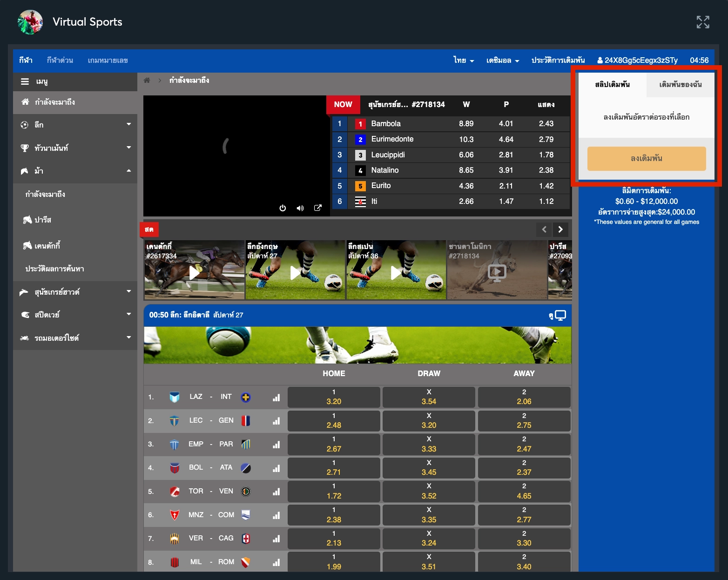728x580 pixels.
Task: Open กีฬาด่วน in top navigation
Action: click(x=60, y=61)
